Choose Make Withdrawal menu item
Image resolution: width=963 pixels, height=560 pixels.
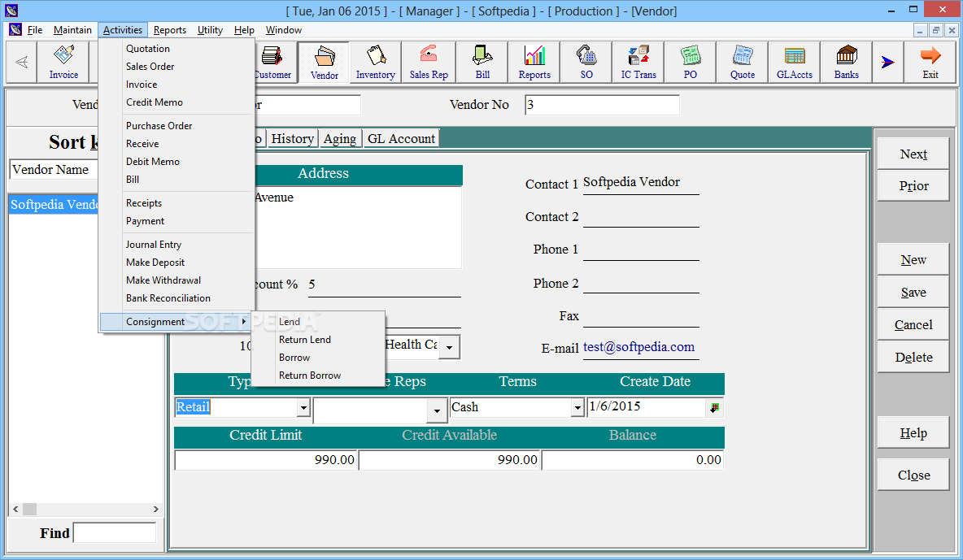[x=177, y=280]
